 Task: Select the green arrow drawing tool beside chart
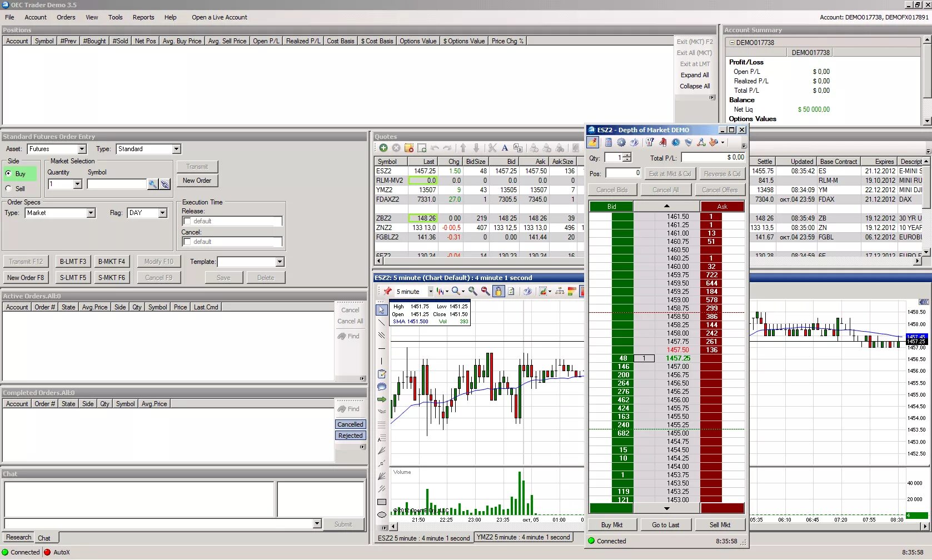[x=382, y=399]
